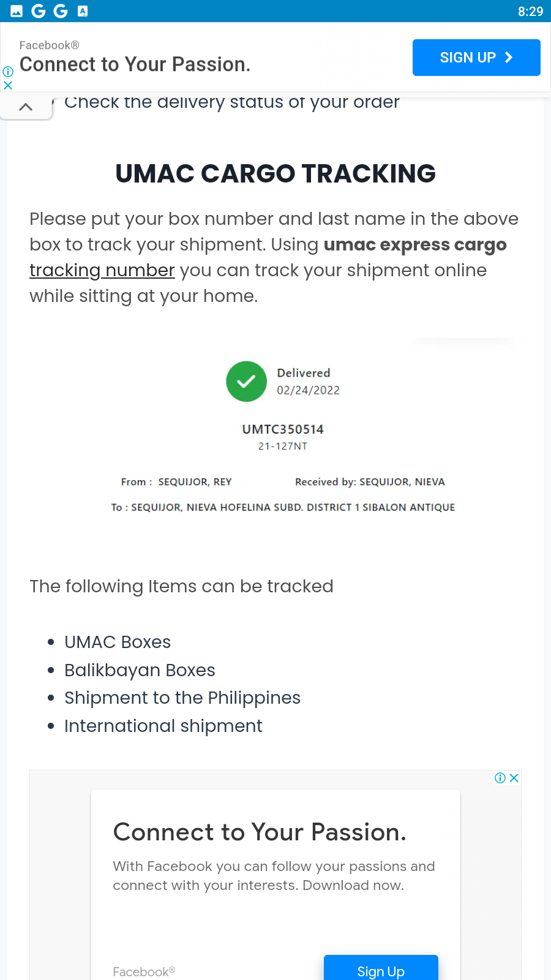The image size is (551, 980).
Task: Tap the UMTC350514 tracking number
Action: pos(283,429)
